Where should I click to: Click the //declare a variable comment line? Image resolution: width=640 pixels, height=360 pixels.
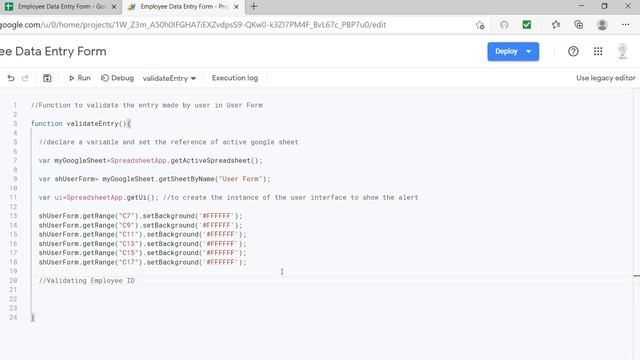point(168,142)
